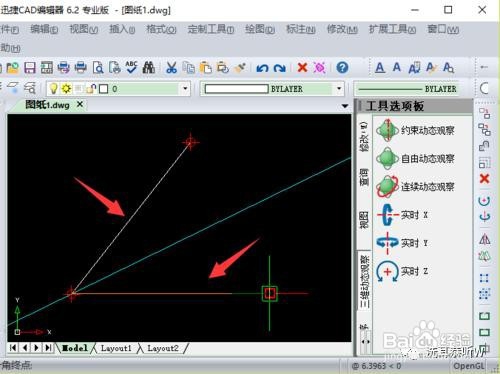Open the linetype BYLAYER combo box
Image resolution: width=500 pixels, height=374 pixels.
tap(408, 89)
